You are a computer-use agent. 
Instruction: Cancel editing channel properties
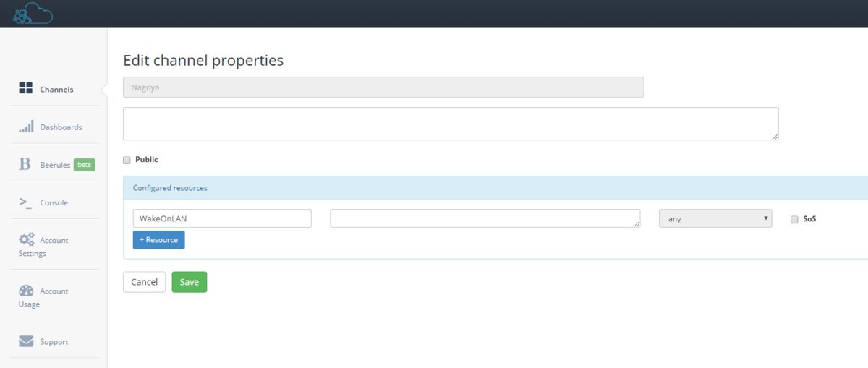[x=145, y=282]
